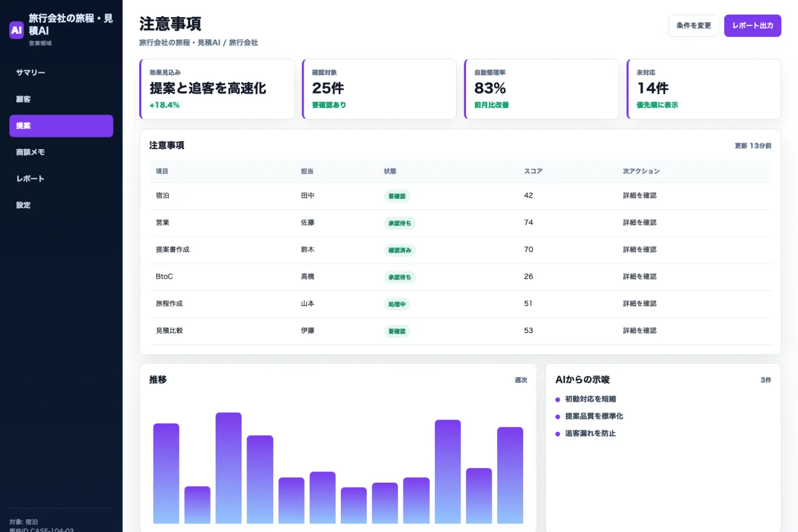Click the レポート出力 button
This screenshot has height=532, width=798.
tap(753, 25)
